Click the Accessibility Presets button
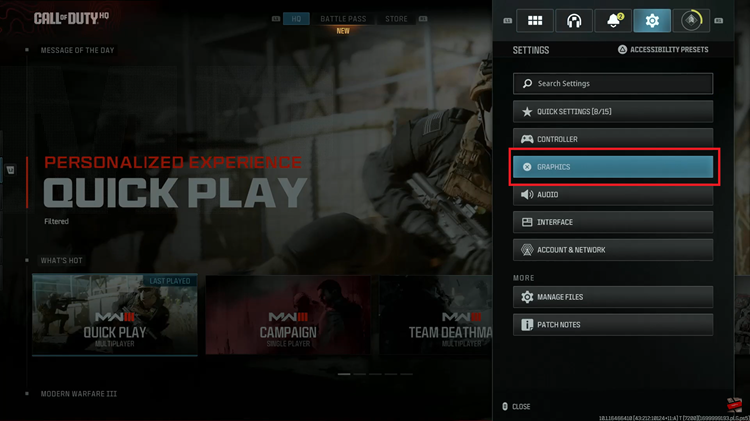The height and width of the screenshot is (421, 750). [x=663, y=50]
